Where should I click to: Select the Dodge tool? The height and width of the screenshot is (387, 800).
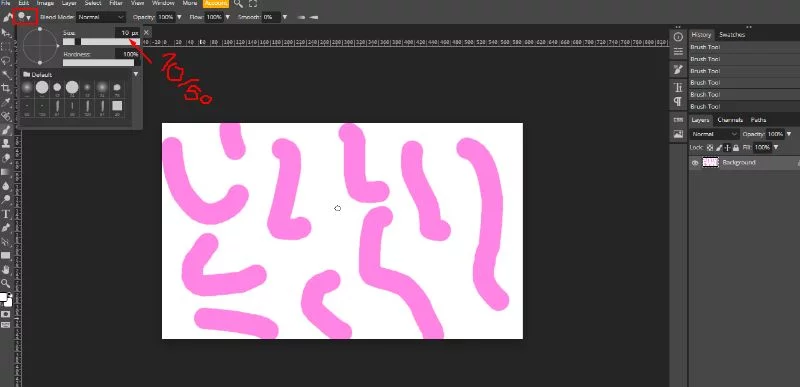click(x=6, y=199)
